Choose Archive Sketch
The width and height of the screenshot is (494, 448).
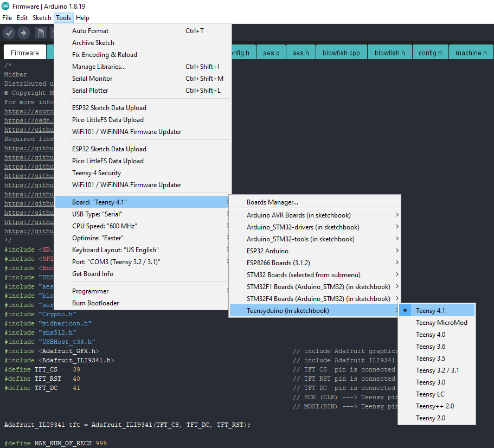tap(143, 43)
